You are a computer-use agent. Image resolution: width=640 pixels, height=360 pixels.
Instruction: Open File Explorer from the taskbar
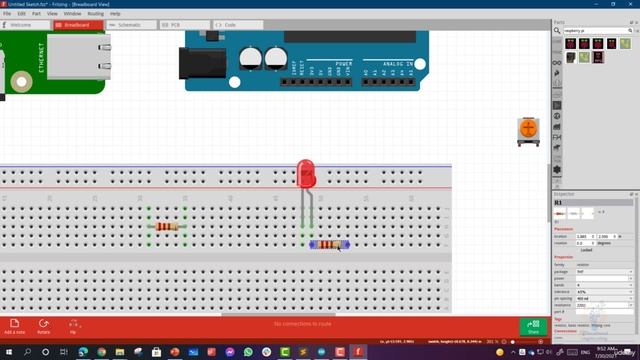pos(120,352)
